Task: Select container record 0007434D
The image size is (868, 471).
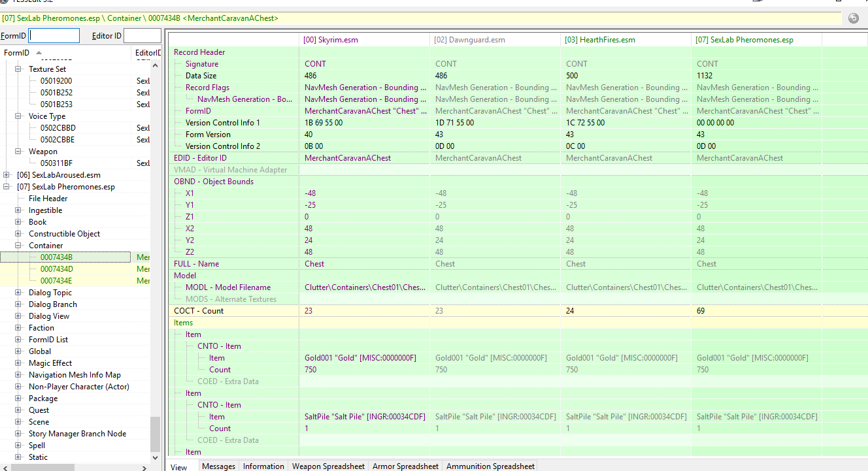Action: (57, 269)
